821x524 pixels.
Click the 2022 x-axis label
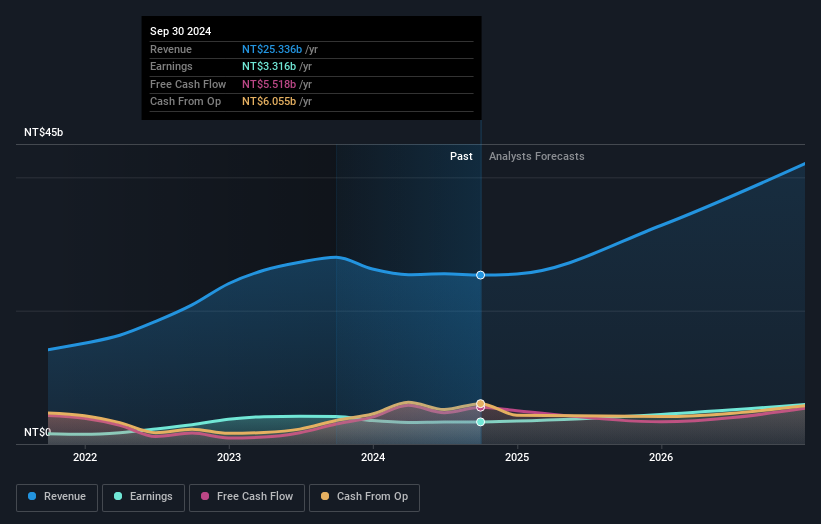[85, 458]
